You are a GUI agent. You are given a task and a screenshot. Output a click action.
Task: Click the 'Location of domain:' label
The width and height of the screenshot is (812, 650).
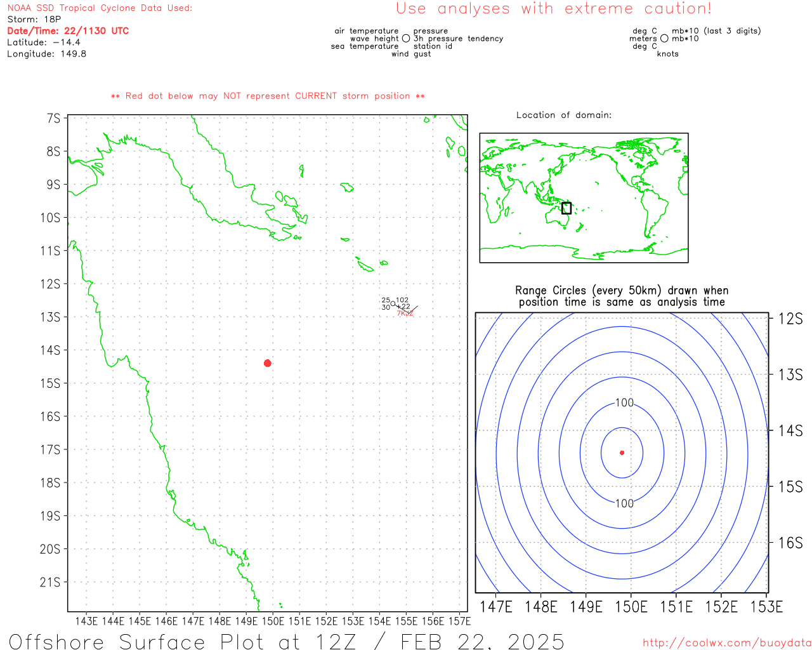point(564,115)
